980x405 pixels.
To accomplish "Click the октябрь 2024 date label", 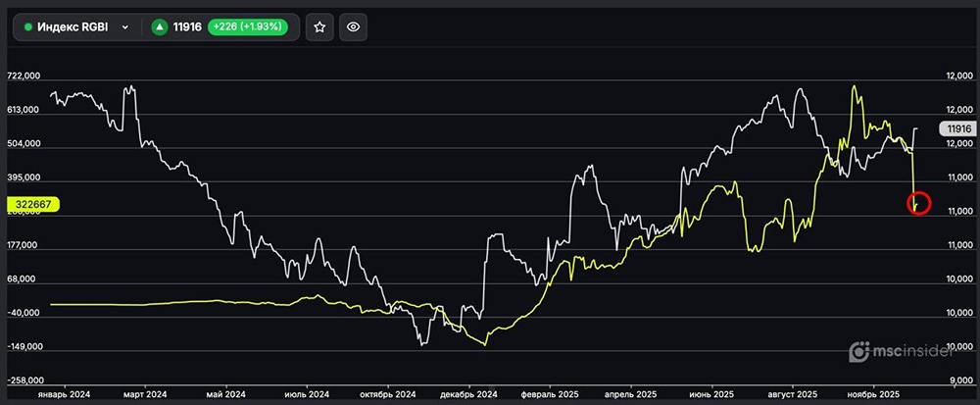I will point(388,394).
